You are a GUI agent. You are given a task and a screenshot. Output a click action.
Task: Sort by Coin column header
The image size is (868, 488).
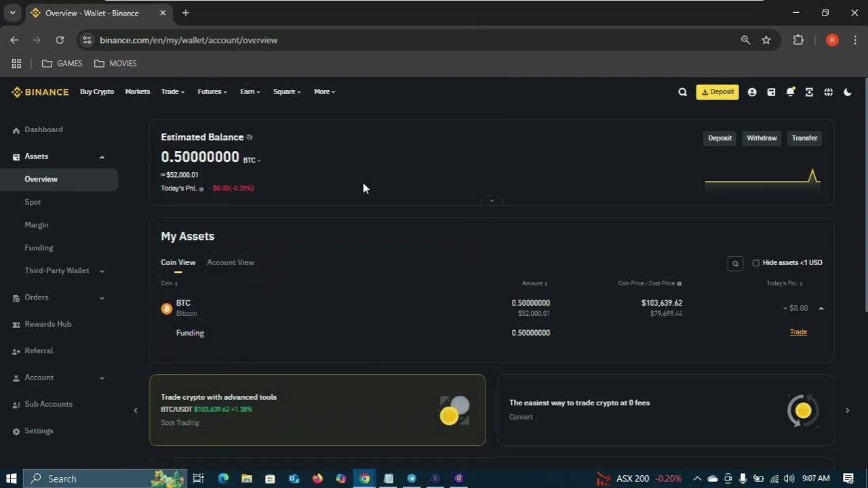tap(169, 283)
